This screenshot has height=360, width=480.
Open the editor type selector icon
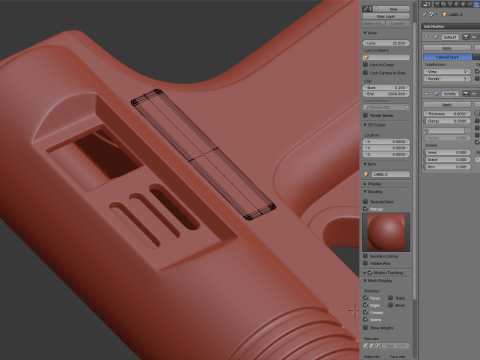click(x=426, y=4)
